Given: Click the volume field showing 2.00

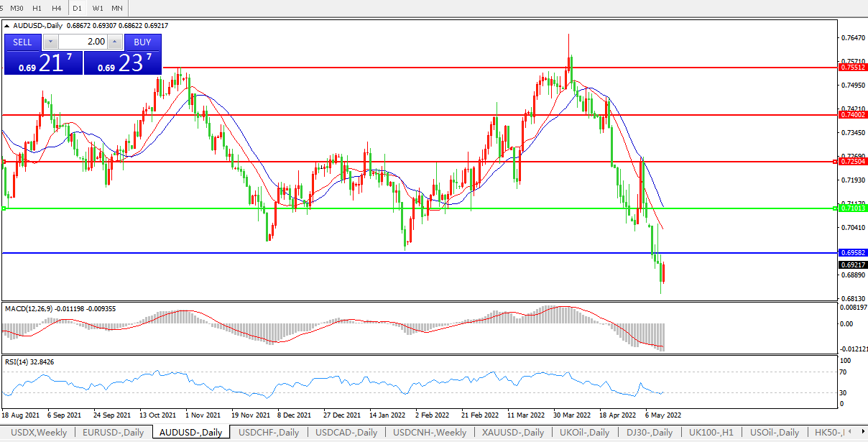Looking at the screenshot, I should (82, 42).
